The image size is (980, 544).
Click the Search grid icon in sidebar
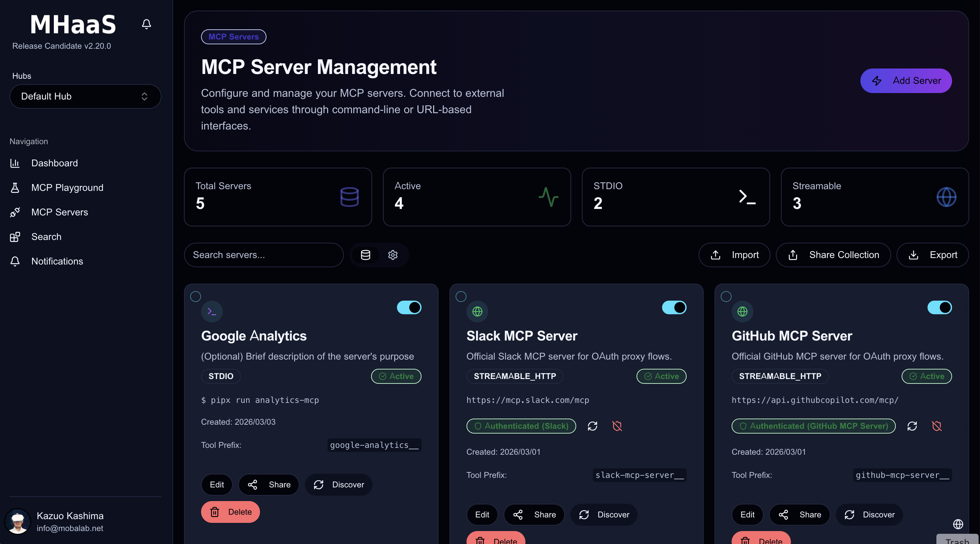click(15, 237)
